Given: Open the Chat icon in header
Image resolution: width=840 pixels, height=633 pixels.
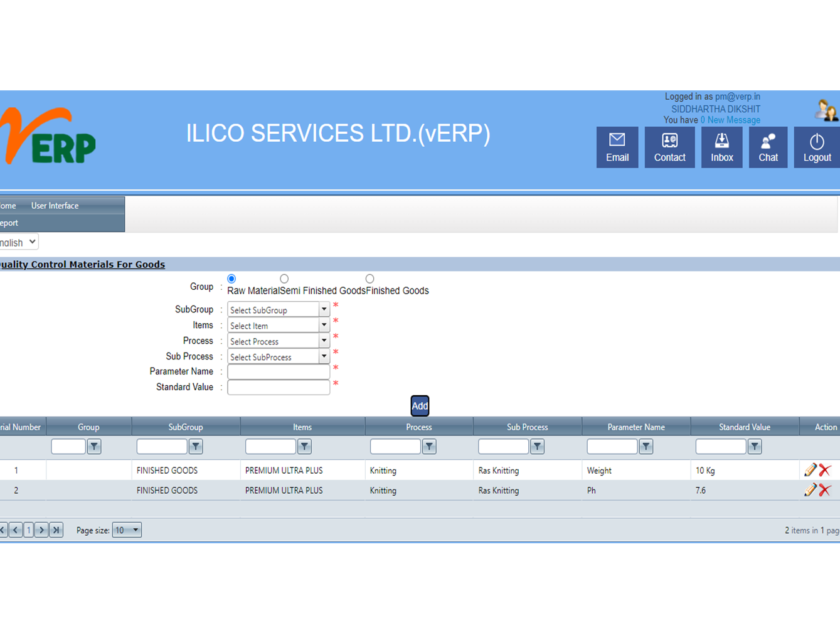Looking at the screenshot, I should (x=768, y=147).
